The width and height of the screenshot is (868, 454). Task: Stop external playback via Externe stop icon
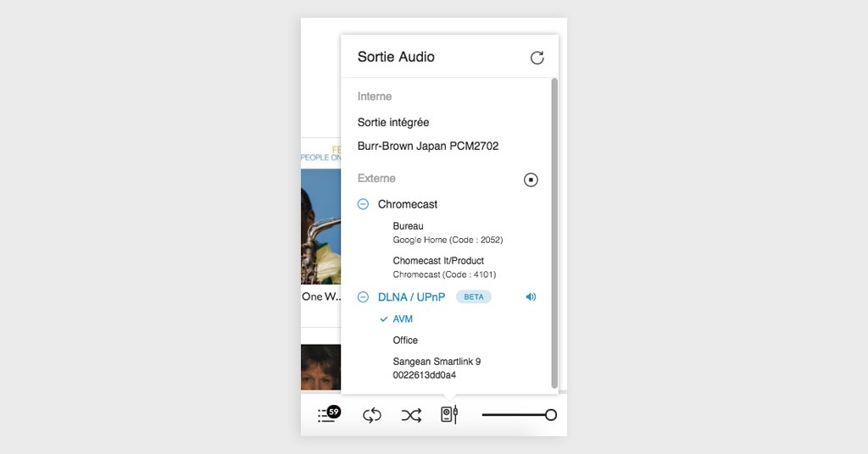[x=531, y=180]
